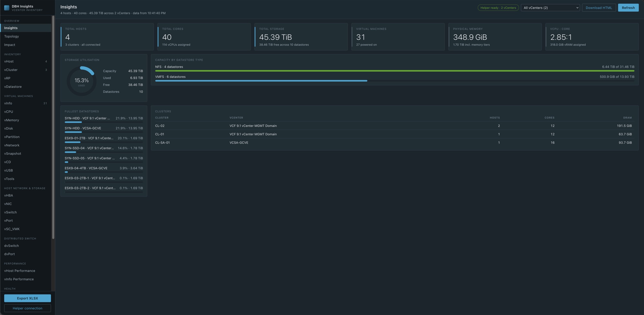Click the ESX9-04-4TB VCSA-GCVE datastore entry

pyautogui.click(x=104, y=169)
